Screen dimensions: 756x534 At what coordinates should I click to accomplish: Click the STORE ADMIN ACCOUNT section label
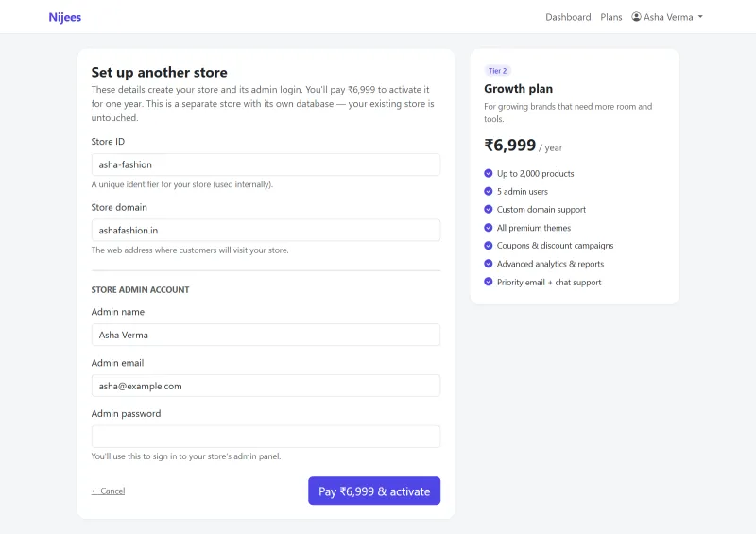(140, 290)
